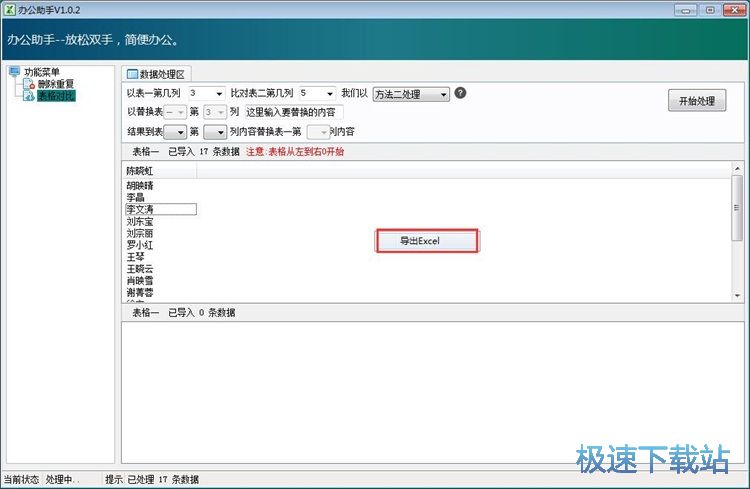The image size is (750, 489).
Task: Select the row 谢菁蓉
Action: point(140,292)
